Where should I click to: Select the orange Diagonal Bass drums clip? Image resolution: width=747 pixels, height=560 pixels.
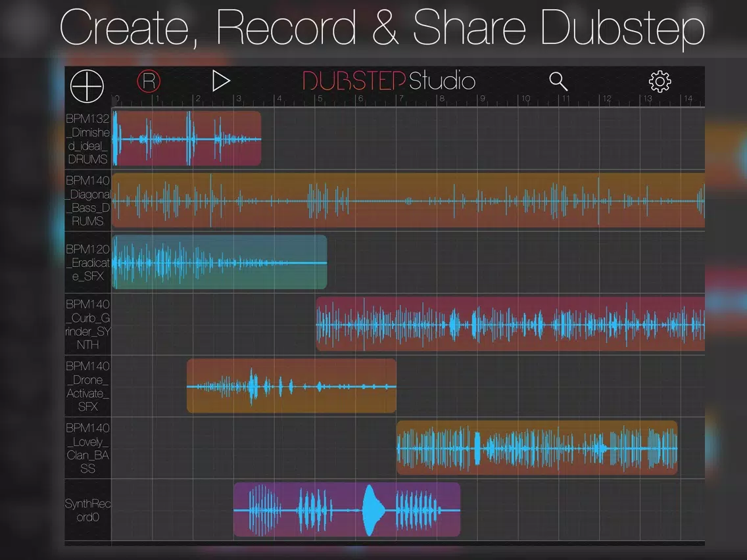click(408, 200)
